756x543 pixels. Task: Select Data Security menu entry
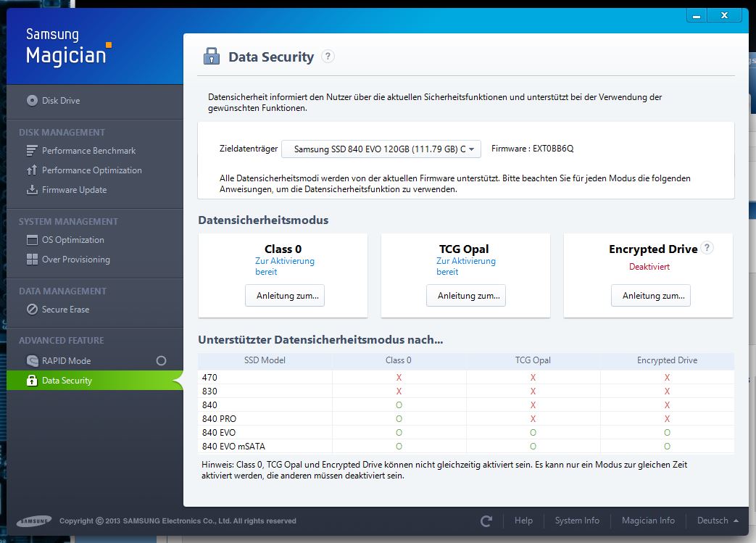coord(94,380)
